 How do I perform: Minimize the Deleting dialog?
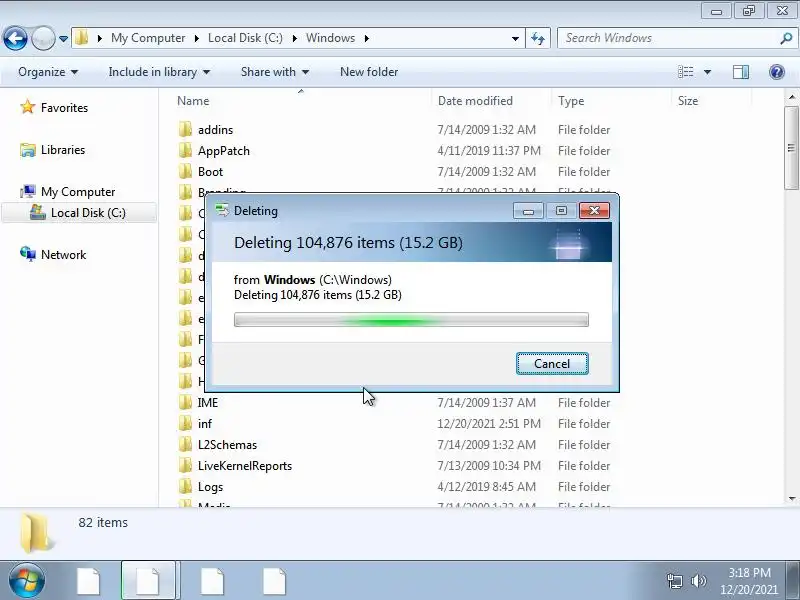(x=528, y=210)
